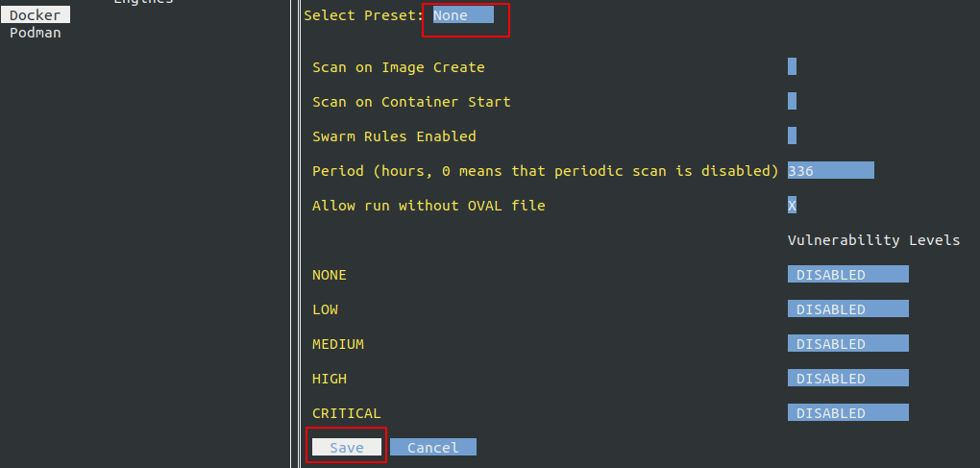The height and width of the screenshot is (468, 980).
Task: Select Podman in the engines list
Action: point(36,33)
